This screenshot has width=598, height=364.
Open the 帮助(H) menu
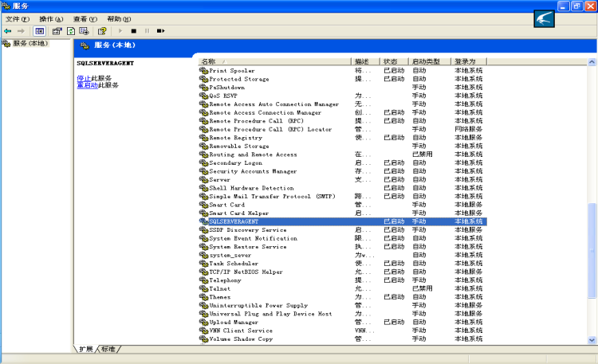[119, 19]
